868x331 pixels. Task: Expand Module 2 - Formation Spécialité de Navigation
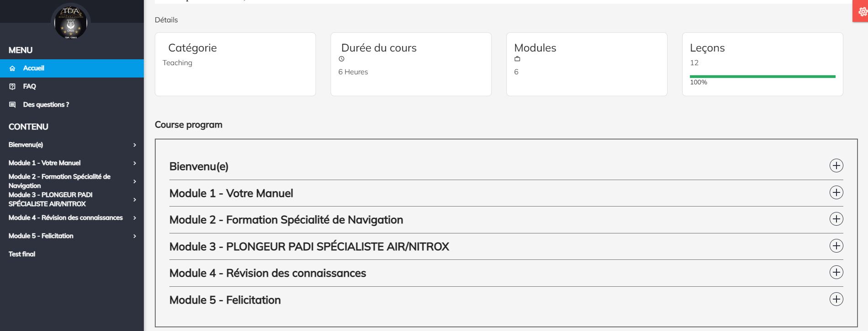[836, 219]
